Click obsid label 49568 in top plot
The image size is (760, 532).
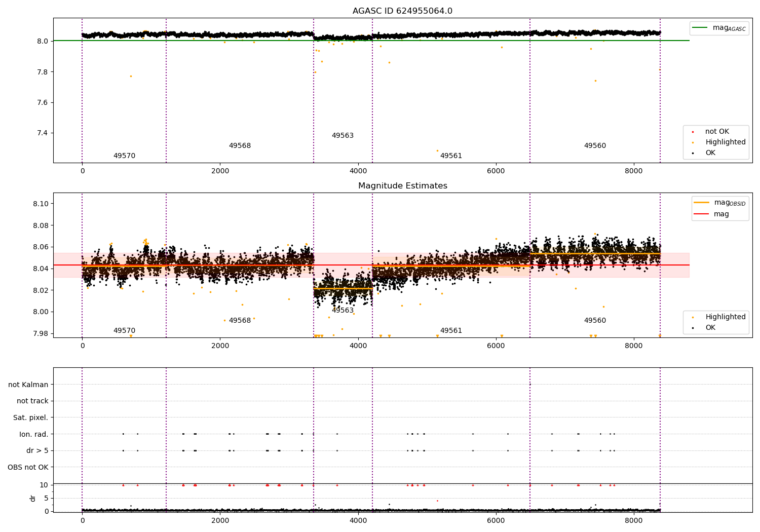240,146
